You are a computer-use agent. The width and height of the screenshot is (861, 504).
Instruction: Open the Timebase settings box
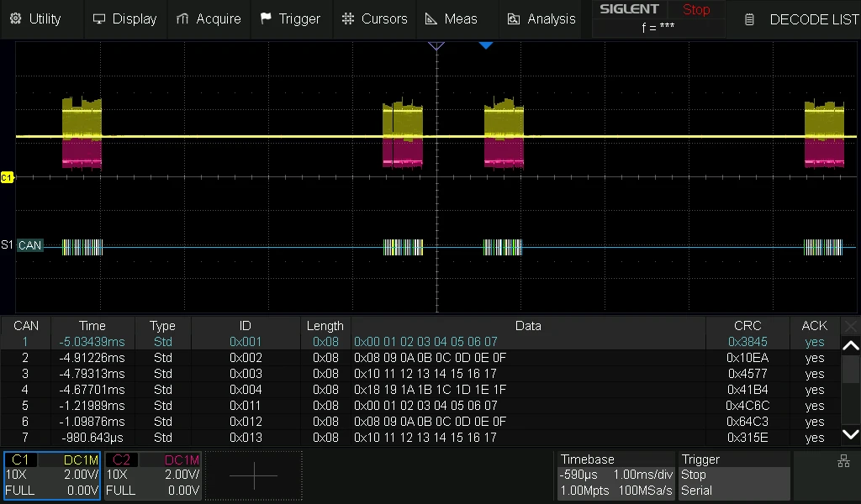coord(615,475)
